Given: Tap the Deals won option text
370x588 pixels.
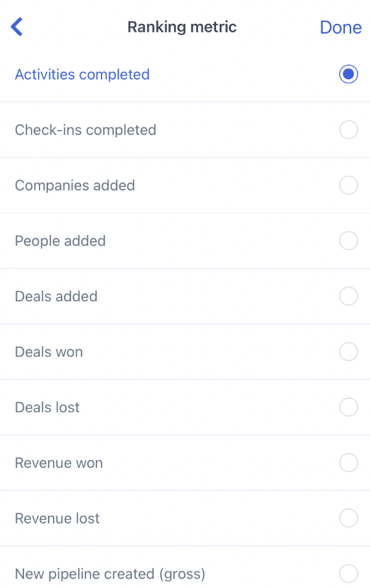Looking at the screenshot, I should coord(49,352).
